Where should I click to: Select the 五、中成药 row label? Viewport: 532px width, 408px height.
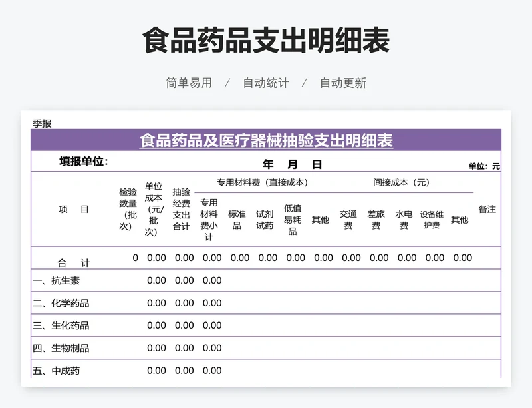[x=57, y=371]
